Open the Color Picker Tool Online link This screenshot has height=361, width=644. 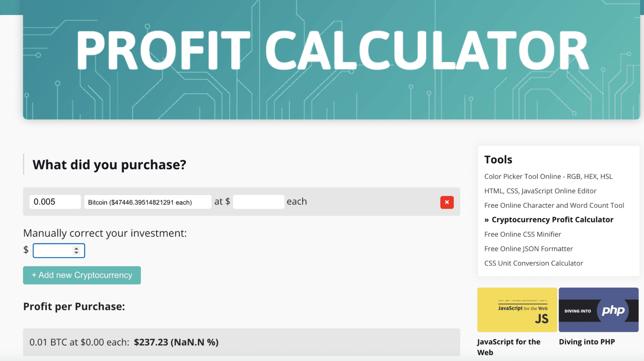tap(548, 176)
